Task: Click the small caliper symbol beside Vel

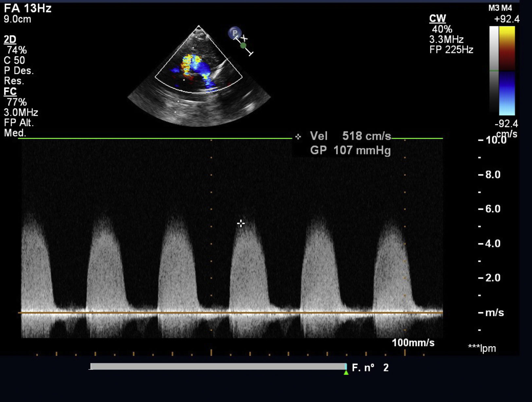Action: pyautogui.click(x=298, y=137)
